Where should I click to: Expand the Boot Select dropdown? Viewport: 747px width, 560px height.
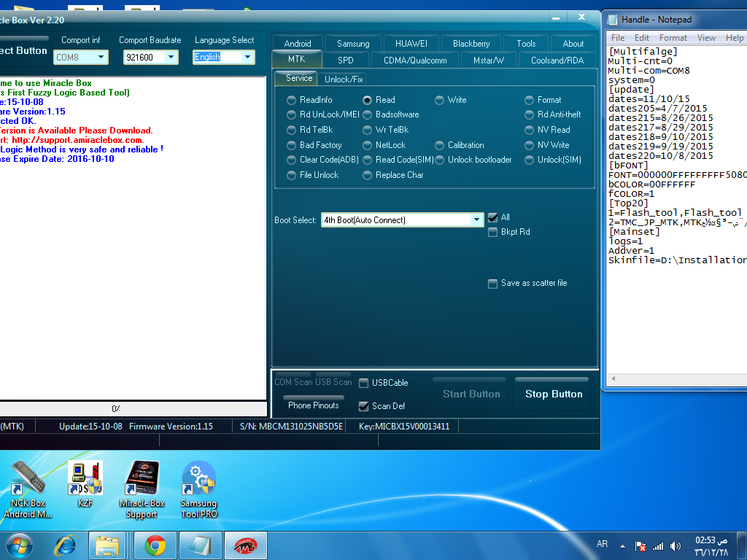(476, 220)
